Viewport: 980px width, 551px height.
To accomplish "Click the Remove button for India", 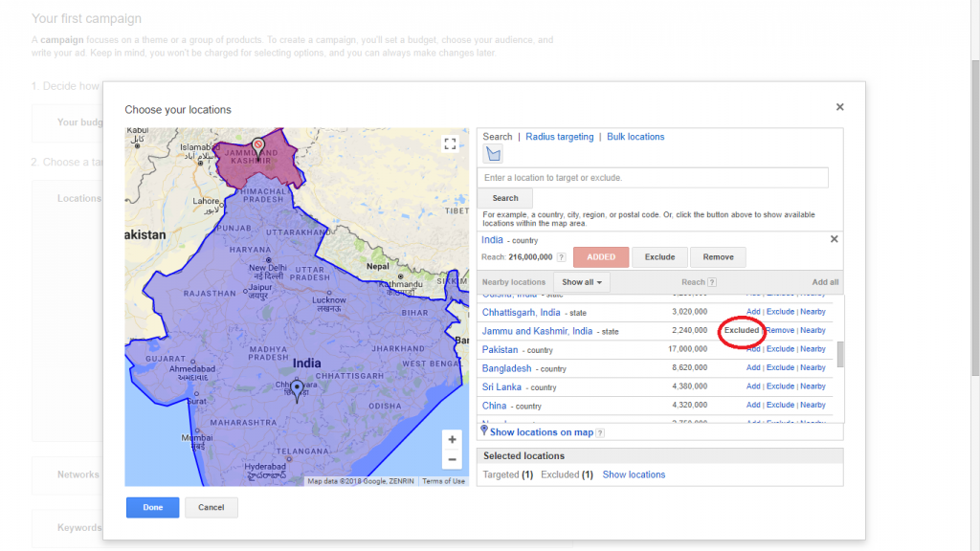I will 718,257.
